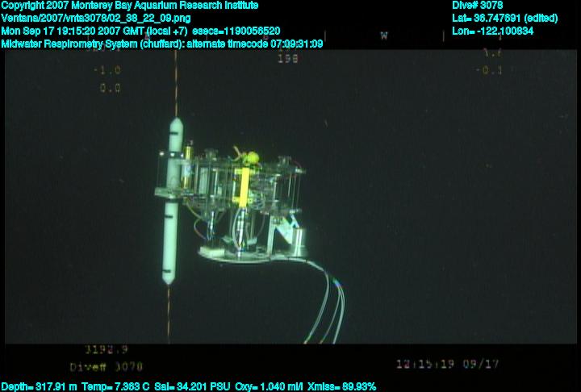Click the Midwater Respirometry System caption line
The height and width of the screenshot is (392, 581).
click(x=162, y=44)
